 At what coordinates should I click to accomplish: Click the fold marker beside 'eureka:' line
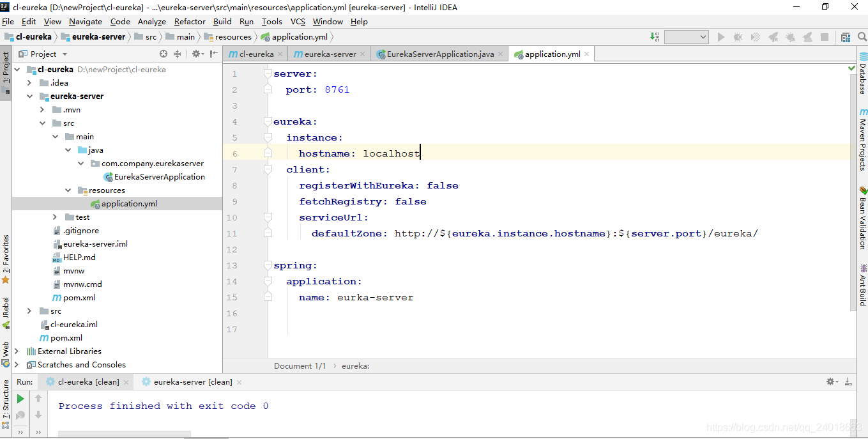[268, 121]
